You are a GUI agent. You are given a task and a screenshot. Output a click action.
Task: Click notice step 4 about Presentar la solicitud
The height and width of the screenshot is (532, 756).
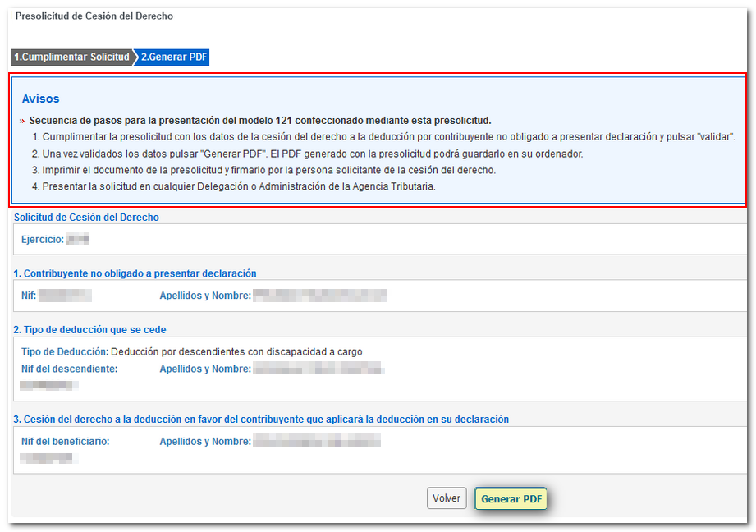pyautogui.click(x=233, y=186)
